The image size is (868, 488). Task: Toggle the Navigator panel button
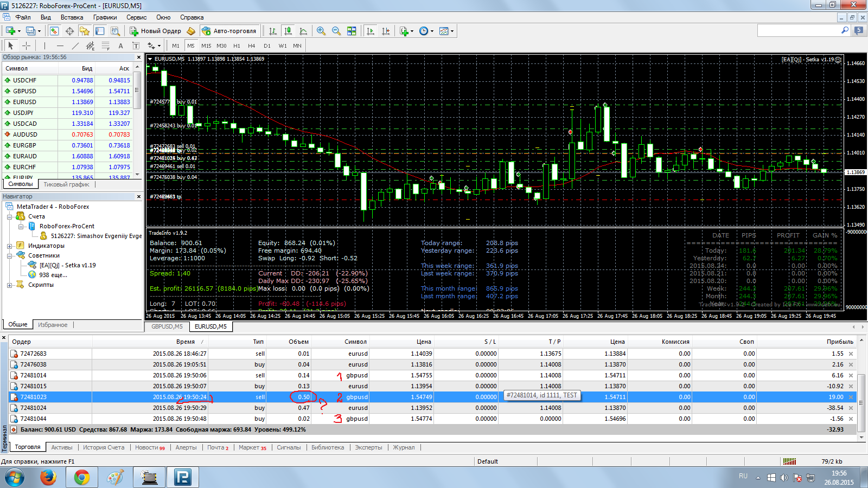pos(85,31)
